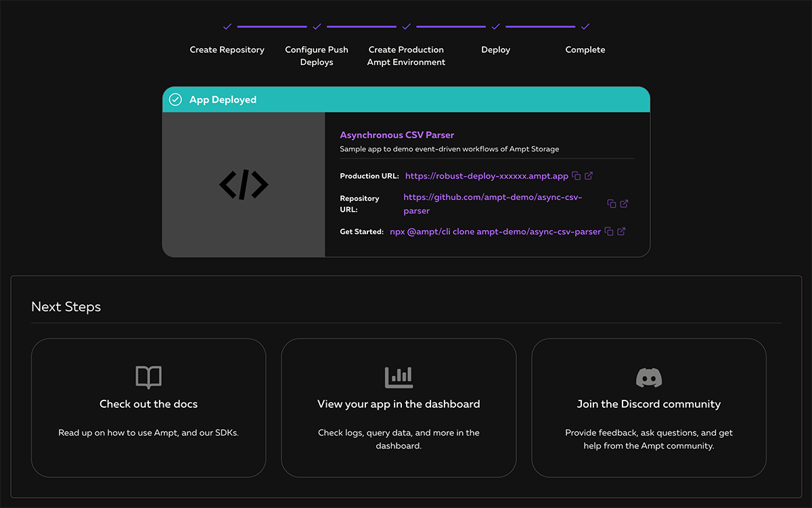
Task: Open View your app in the dashboard card
Action: [399, 408]
